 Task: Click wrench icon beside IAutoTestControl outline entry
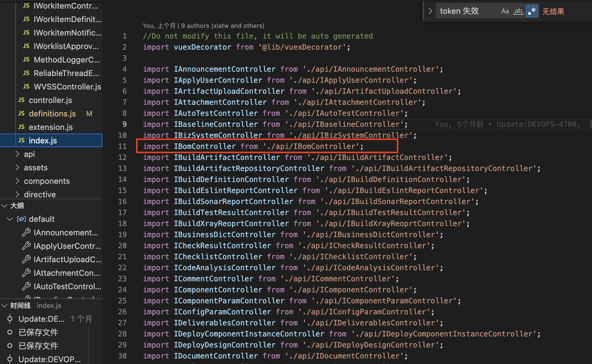point(26,286)
